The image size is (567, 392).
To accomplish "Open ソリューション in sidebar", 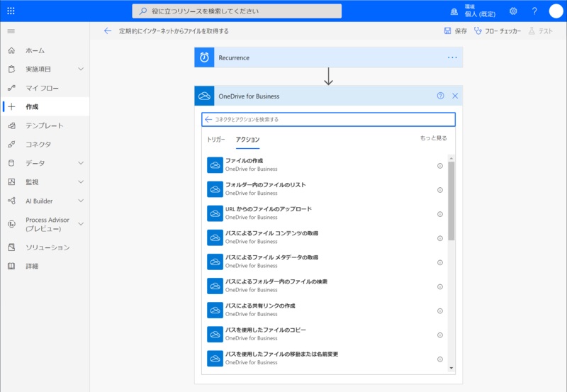I will (47, 247).
